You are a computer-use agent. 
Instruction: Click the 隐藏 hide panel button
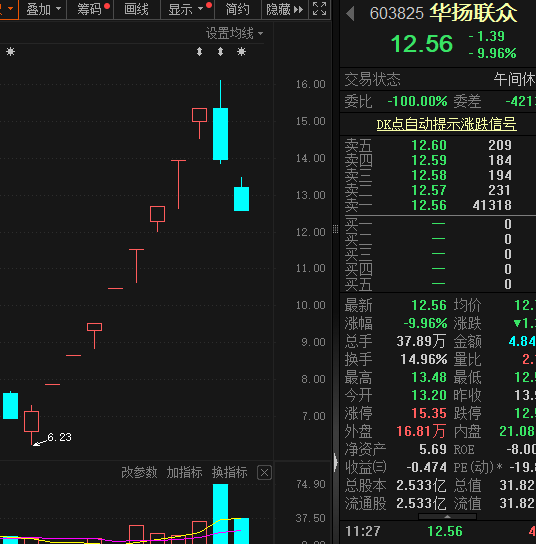point(284,9)
